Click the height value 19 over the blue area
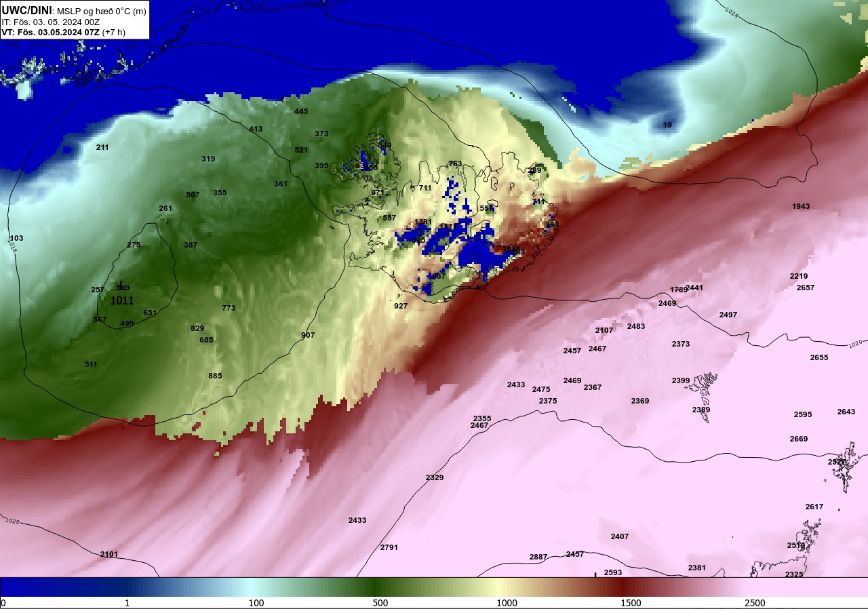This screenshot has width=868, height=609. [667, 125]
